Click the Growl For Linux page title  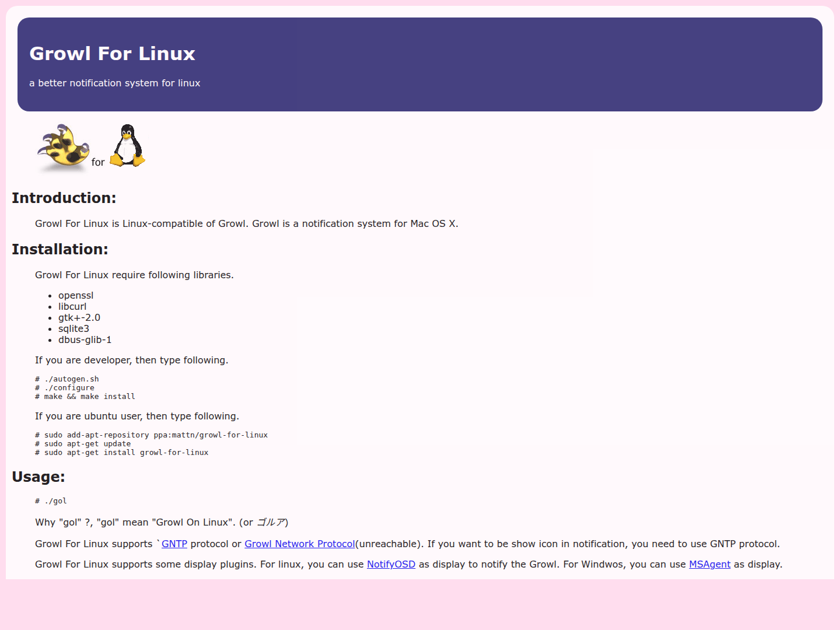coord(112,54)
